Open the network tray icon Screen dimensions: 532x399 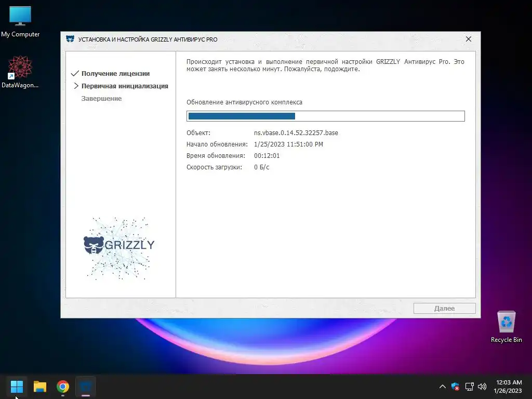pyautogui.click(x=469, y=387)
